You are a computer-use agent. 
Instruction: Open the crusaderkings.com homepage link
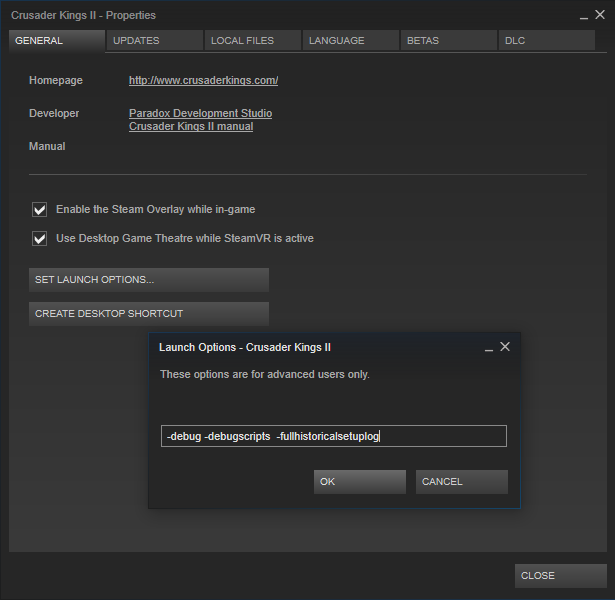tap(204, 80)
